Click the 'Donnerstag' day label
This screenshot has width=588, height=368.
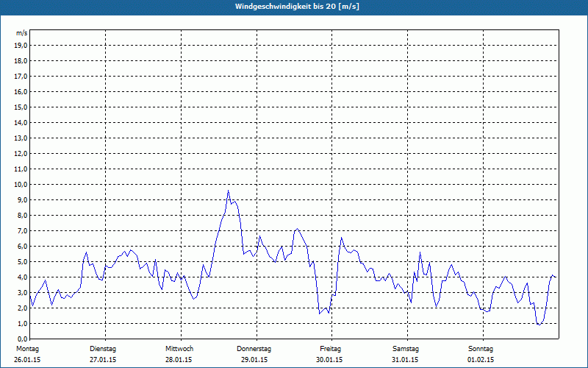254,349
